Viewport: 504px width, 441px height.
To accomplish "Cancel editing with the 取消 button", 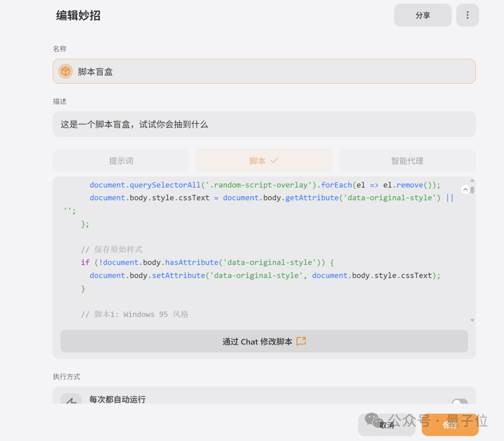I will [387, 425].
